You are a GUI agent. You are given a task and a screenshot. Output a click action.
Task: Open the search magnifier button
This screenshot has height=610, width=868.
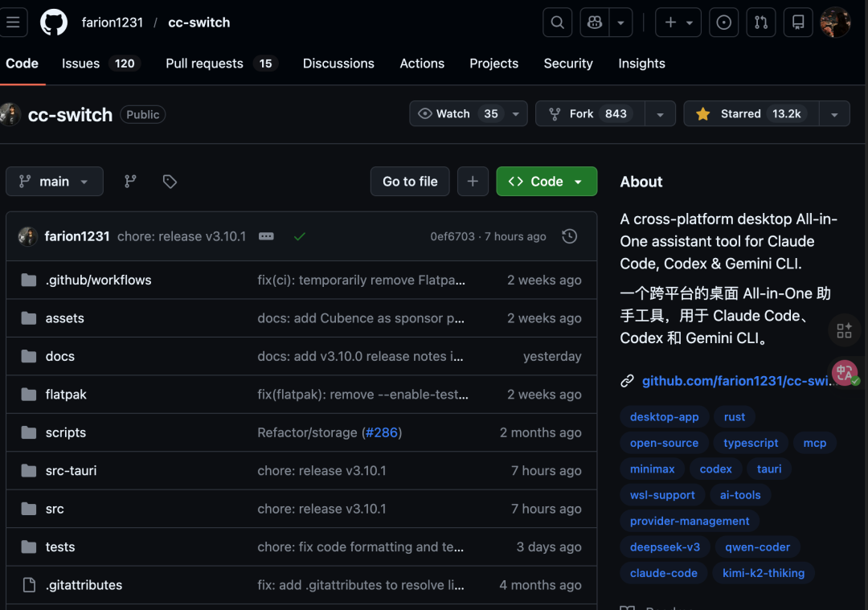point(558,23)
